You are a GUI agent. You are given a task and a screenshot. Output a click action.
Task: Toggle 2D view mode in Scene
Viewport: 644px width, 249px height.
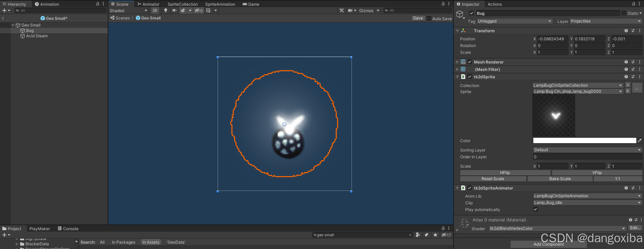point(155,10)
